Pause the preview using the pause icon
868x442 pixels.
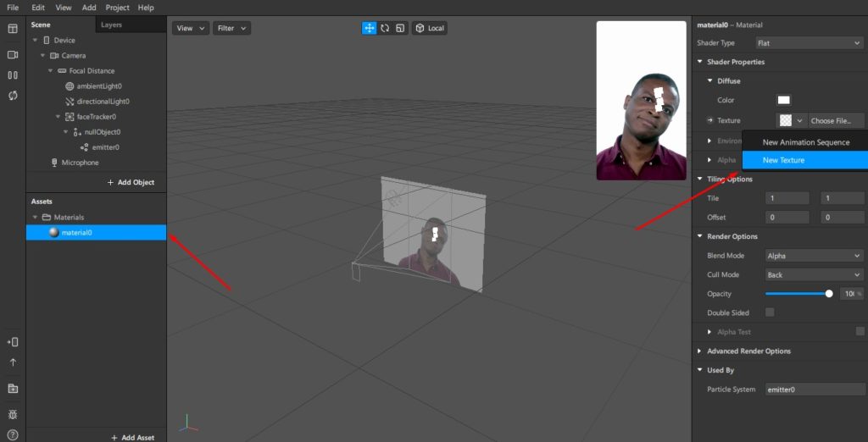13,75
